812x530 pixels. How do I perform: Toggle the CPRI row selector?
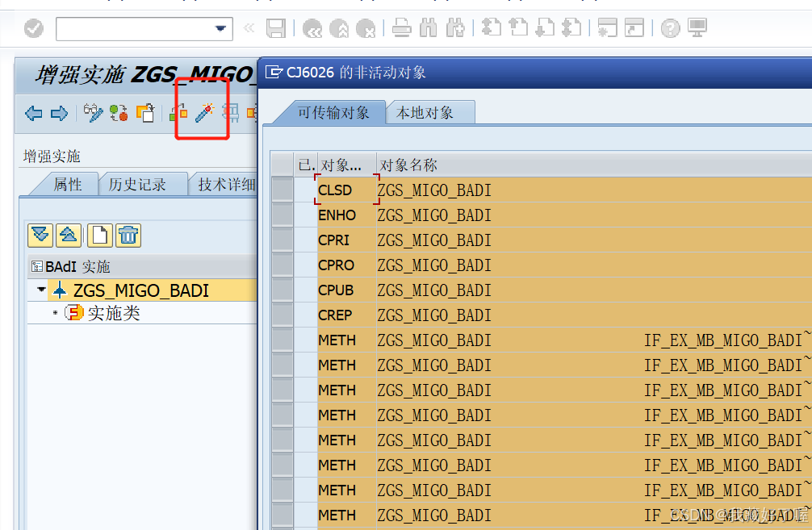[283, 240]
